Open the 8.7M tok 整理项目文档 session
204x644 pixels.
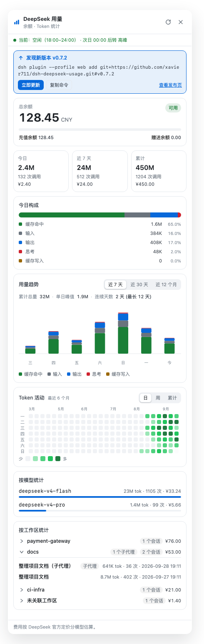click(100, 577)
